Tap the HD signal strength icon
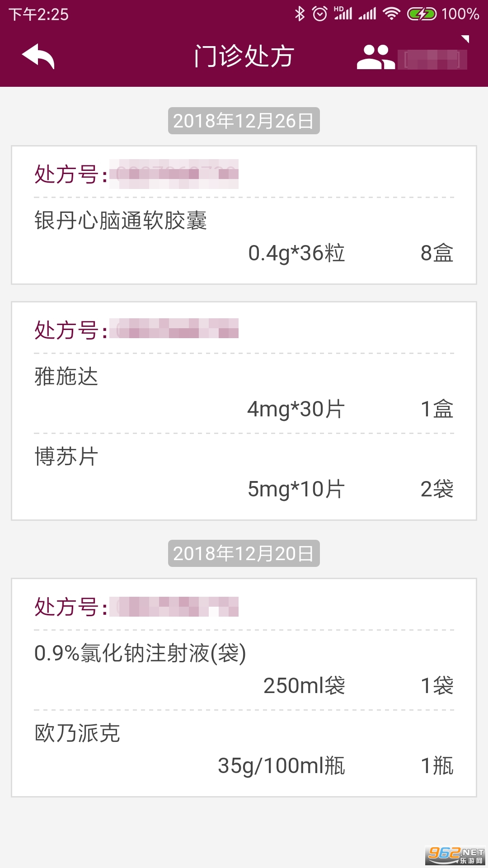 [343, 14]
